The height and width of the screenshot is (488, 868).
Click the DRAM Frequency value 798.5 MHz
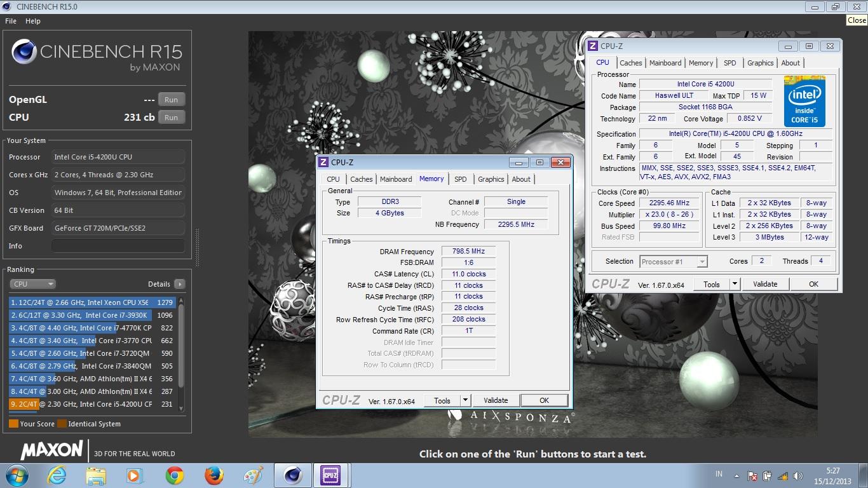[x=468, y=252]
